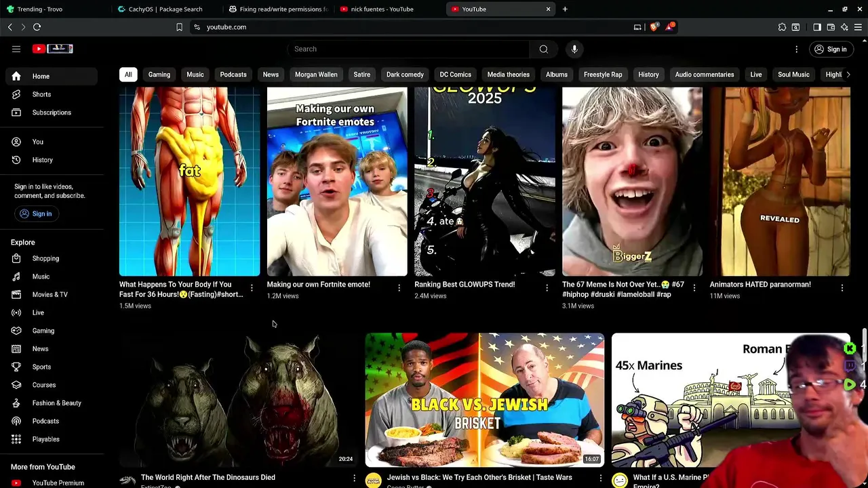This screenshot has height=488, width=868.
Task: Open the browser main menu
Action: [x=858, y=27]
